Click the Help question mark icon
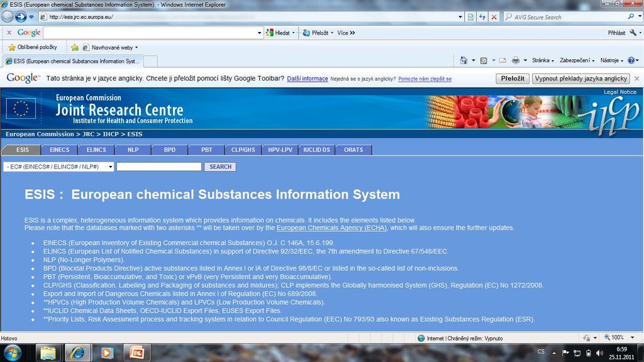Image resolution: width=644 pixels, height=362 pixels. pos(631,60)
